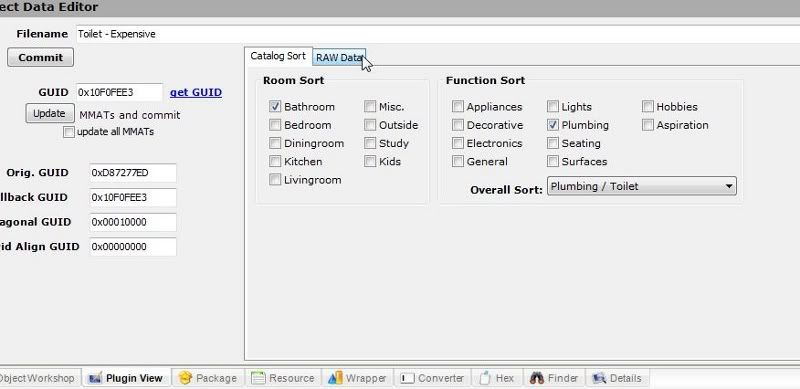Check the Decorative function sort
800x389 pixels.
(458, 125)
